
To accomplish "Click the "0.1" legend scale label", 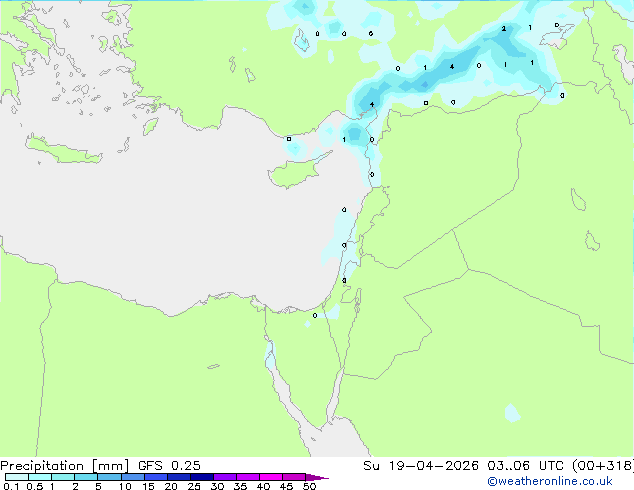I will (x=11, y=486).
